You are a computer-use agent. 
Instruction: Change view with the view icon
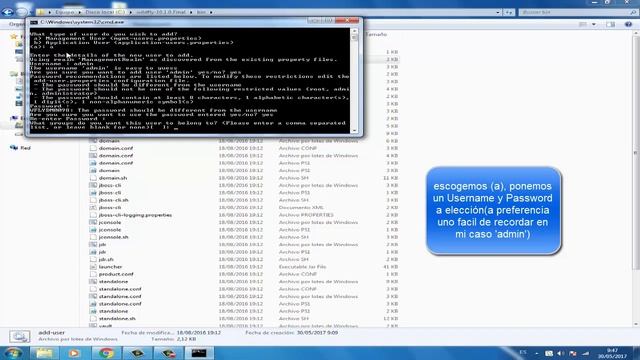click(x=583, y=24)
